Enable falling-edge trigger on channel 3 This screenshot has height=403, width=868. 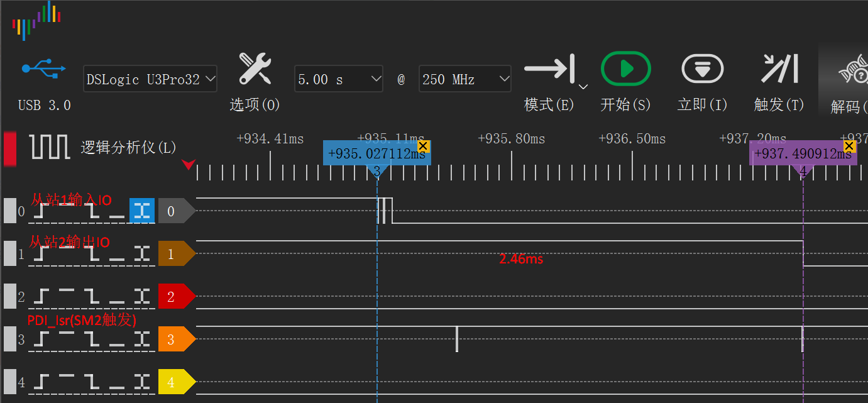93,339
